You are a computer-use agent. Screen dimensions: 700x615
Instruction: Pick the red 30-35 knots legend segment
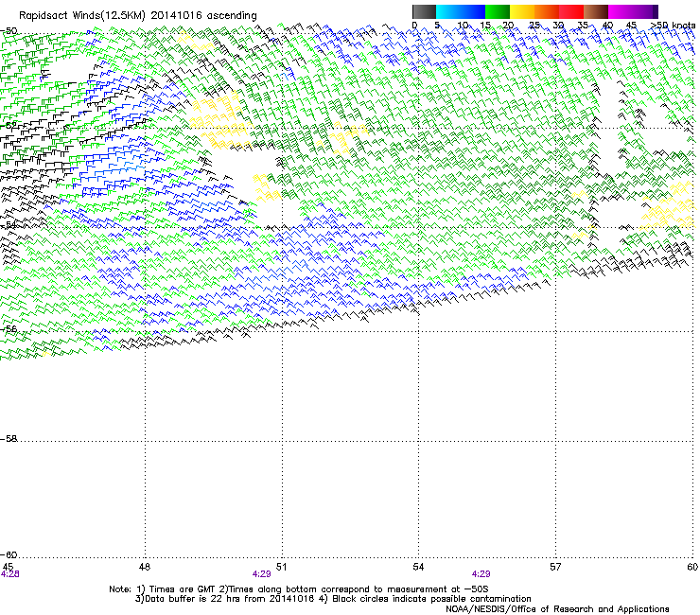coord(571,11)
